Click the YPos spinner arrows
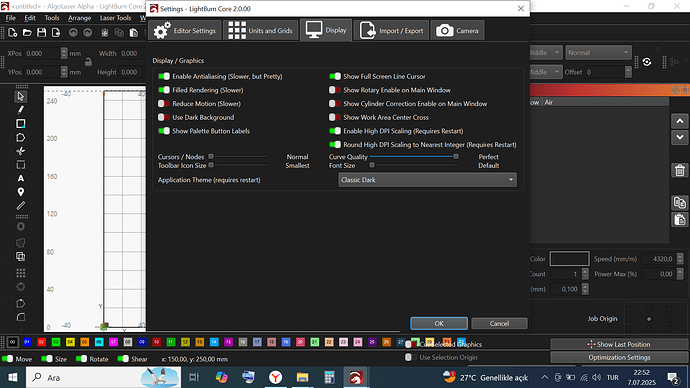The image size is (690, 388). pyautogui.click(x=64, y=72)
